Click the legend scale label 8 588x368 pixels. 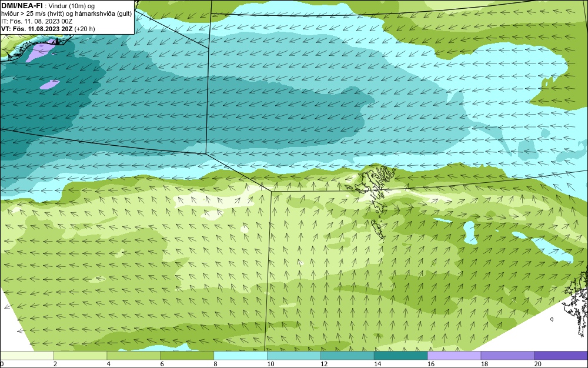[x=215, y=364]
